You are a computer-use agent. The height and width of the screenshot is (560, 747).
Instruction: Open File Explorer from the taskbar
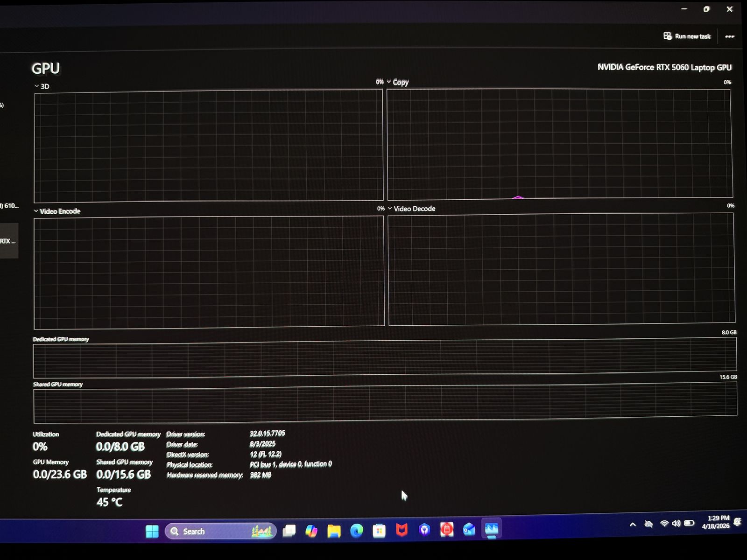[334, 531]
